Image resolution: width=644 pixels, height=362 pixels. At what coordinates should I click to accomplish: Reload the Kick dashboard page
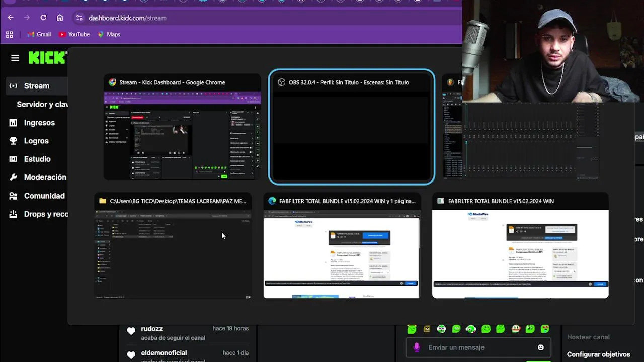(43, 18)
